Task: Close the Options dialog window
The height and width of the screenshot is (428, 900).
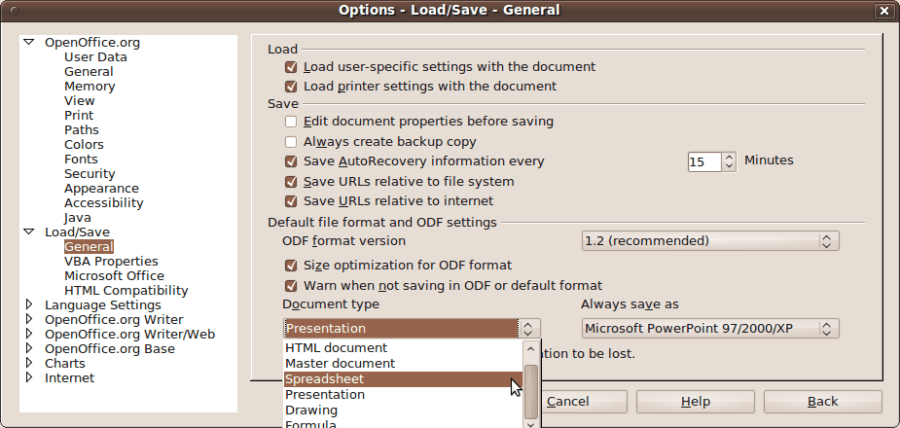Action: [883, 10]
